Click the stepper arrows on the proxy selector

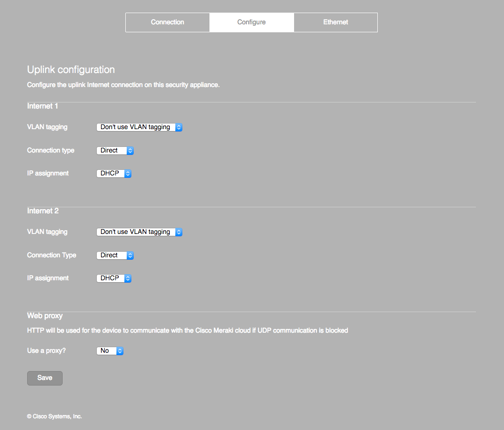(x=120, y=350)
